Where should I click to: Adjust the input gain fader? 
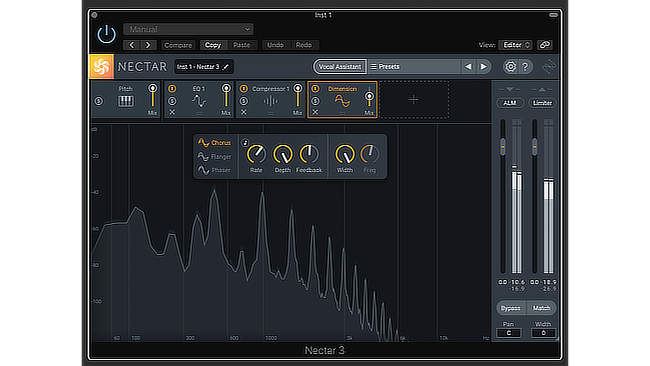pos(503,147)
